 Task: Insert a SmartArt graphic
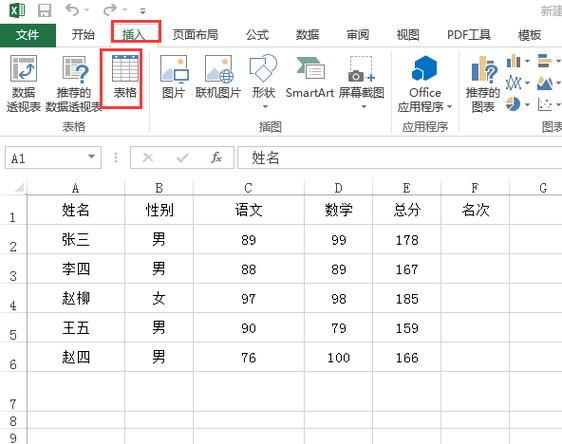click(310, 77)
